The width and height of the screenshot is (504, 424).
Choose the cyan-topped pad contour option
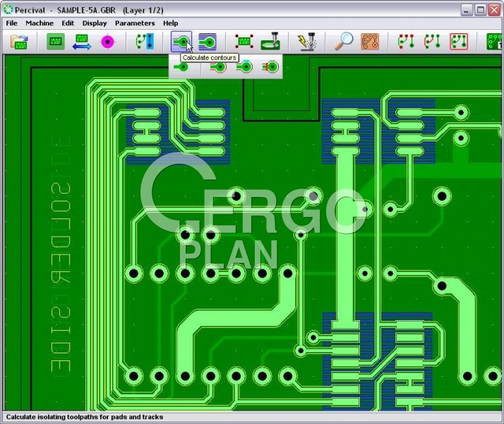244,66
